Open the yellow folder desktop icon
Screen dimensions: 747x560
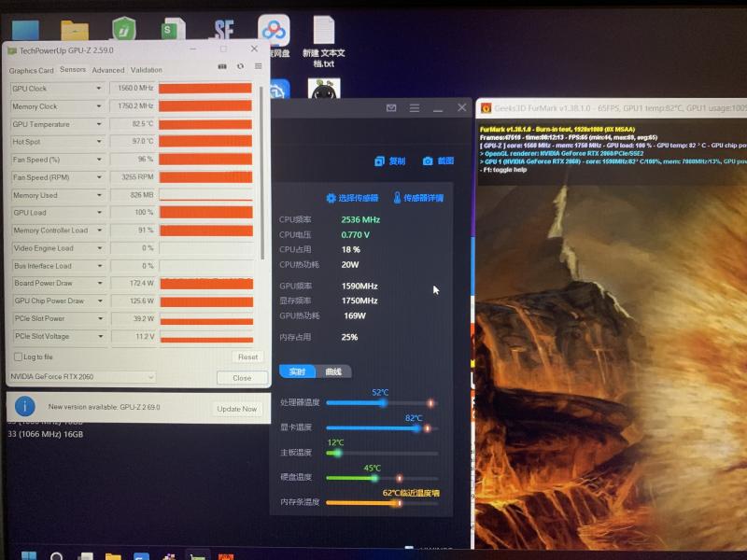tap(75, 30)
